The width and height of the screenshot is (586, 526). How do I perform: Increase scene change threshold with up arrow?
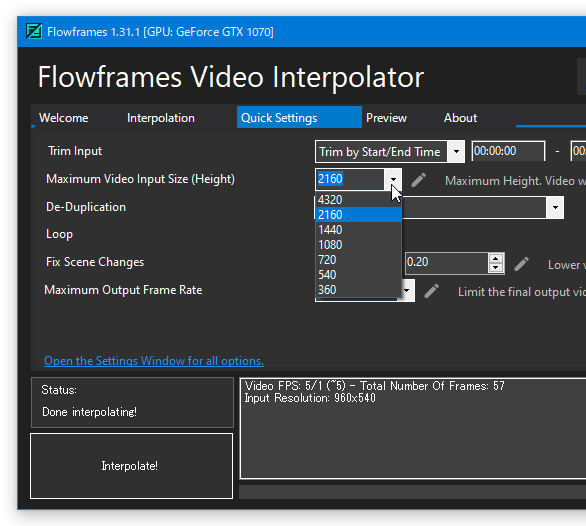click(496, 258)
